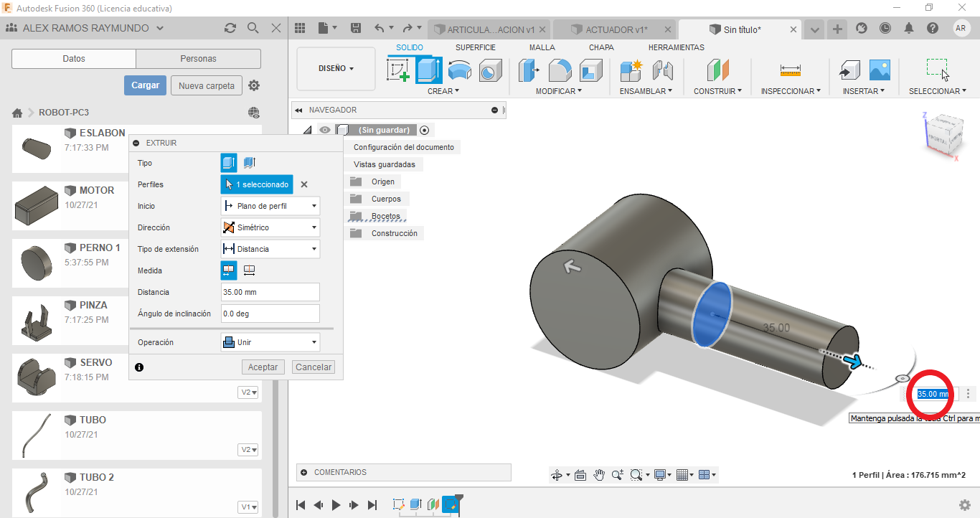Toggle visibility eye of unsaved component

pos(326,130)
